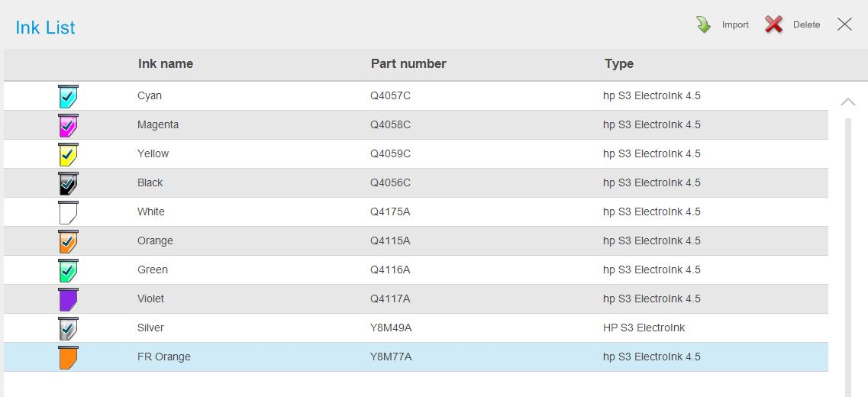
Task: Click the Green ink can icon
Action: click(68, 270)
